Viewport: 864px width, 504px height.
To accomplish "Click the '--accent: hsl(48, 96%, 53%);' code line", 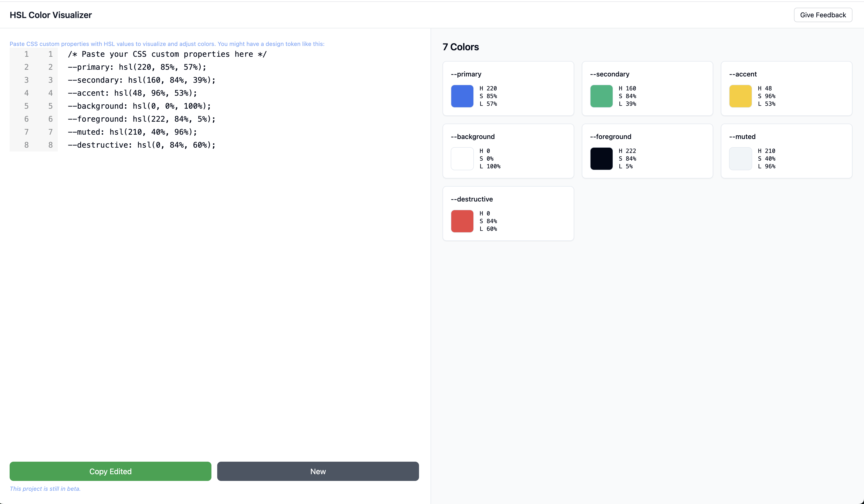I will click(x=132, y=93).
